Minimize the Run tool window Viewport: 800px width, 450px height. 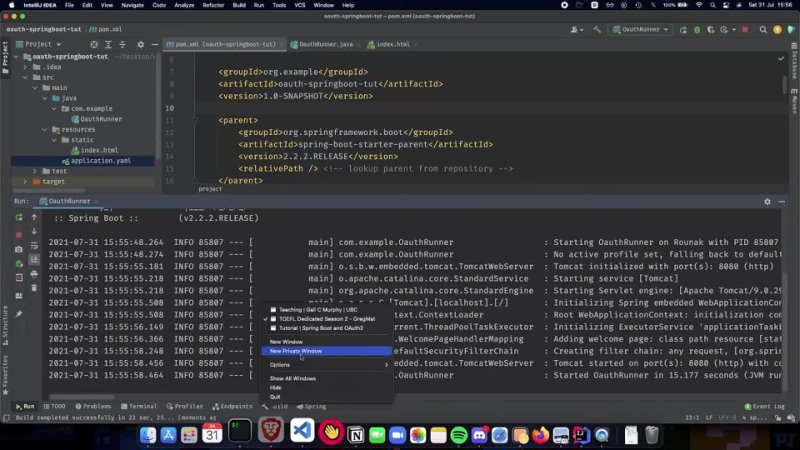782,202
